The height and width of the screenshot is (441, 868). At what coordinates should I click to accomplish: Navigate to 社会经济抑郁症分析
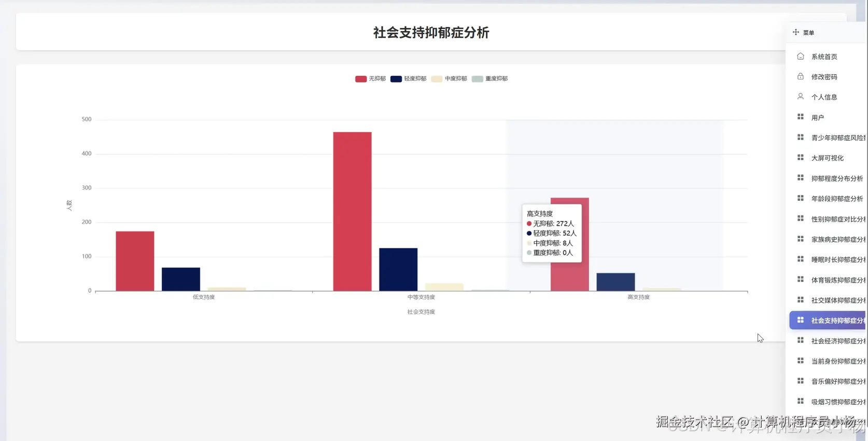pyautogui.click(x=828, y=341)
